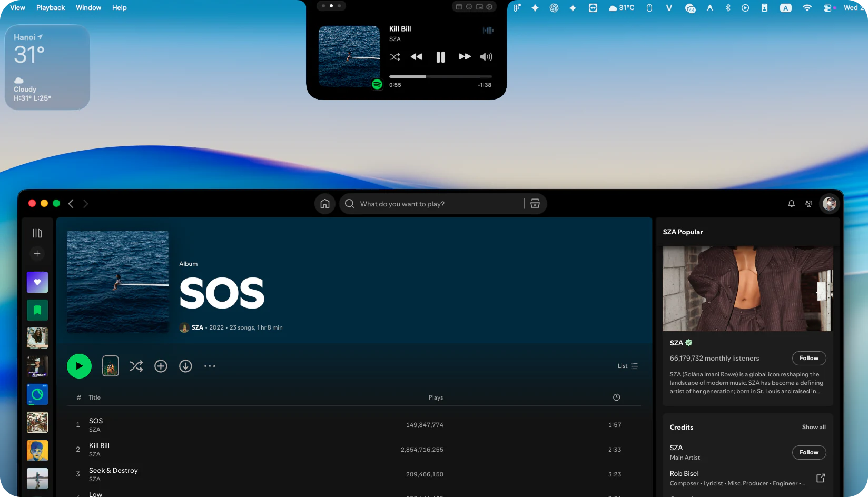Click the SOS album cover art

pos(117,282)
